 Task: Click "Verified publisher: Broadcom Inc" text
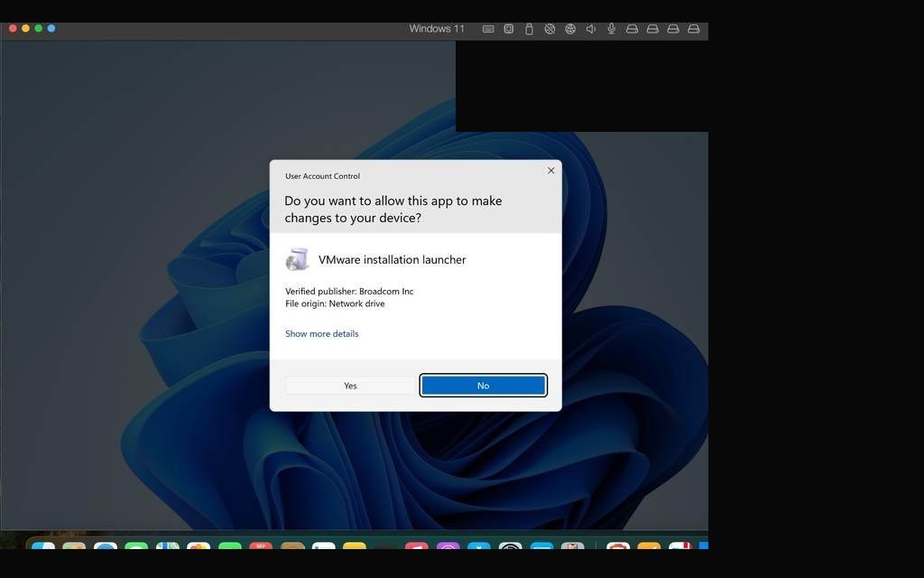coord(349,292)
